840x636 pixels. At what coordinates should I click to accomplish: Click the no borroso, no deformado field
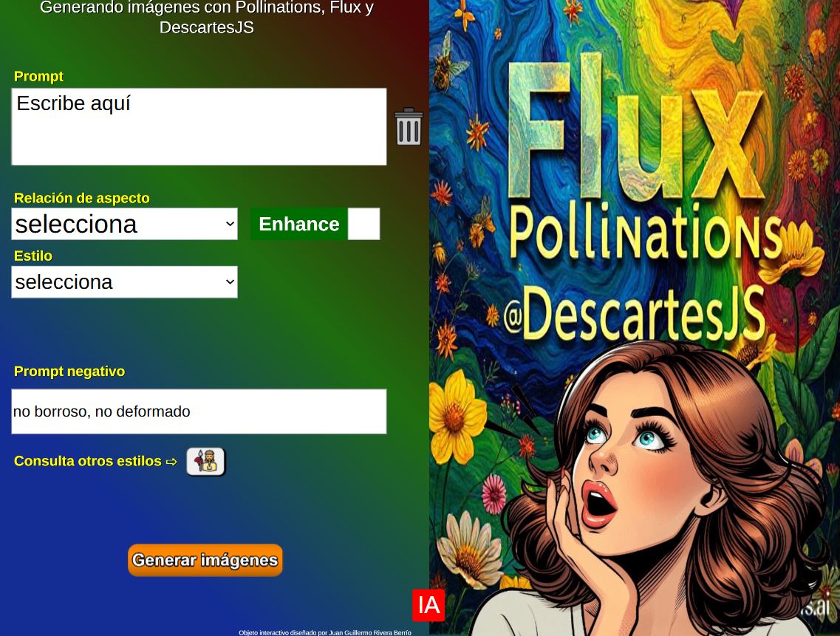tap(199, 411)
